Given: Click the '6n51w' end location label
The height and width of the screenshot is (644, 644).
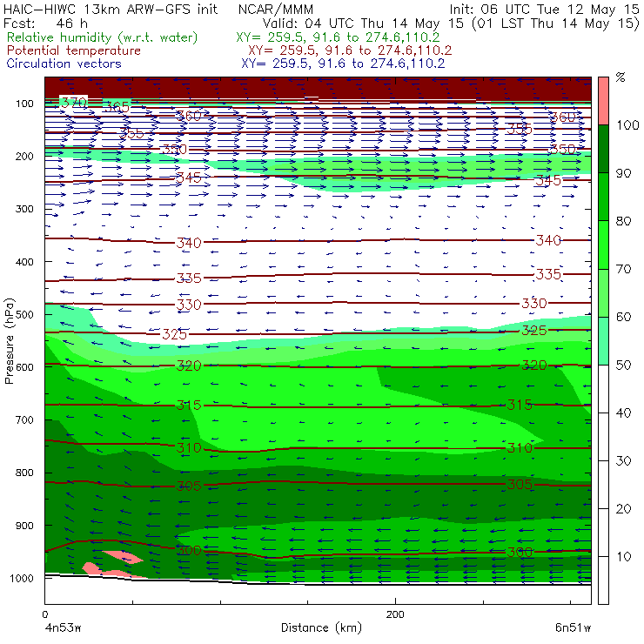Looking at the screenshot, I should [573, 627].
